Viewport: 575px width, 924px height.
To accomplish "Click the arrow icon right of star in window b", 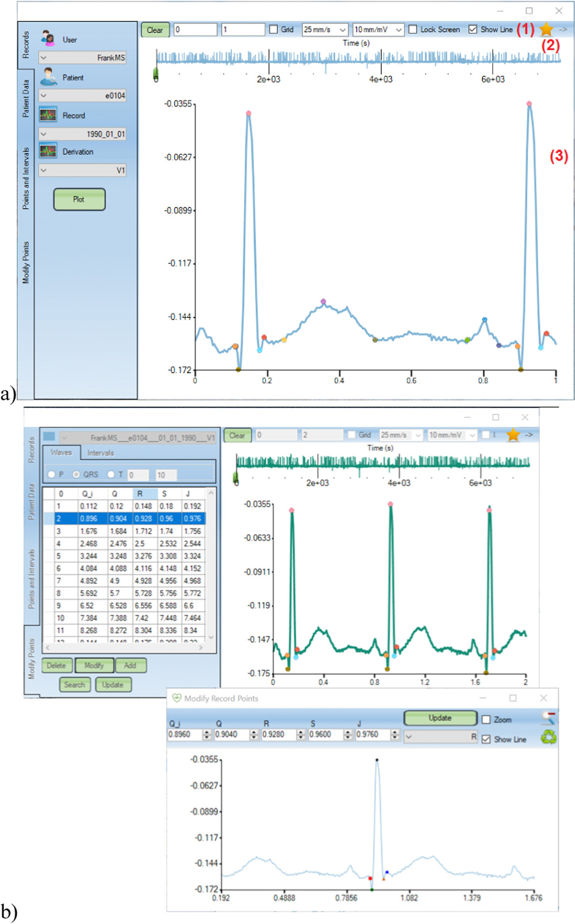I will pos(529,435).
